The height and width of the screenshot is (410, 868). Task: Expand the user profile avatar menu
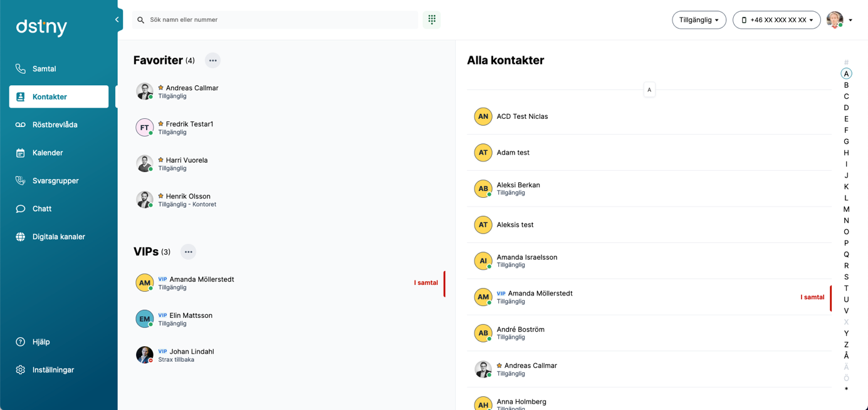pos(839,20)
